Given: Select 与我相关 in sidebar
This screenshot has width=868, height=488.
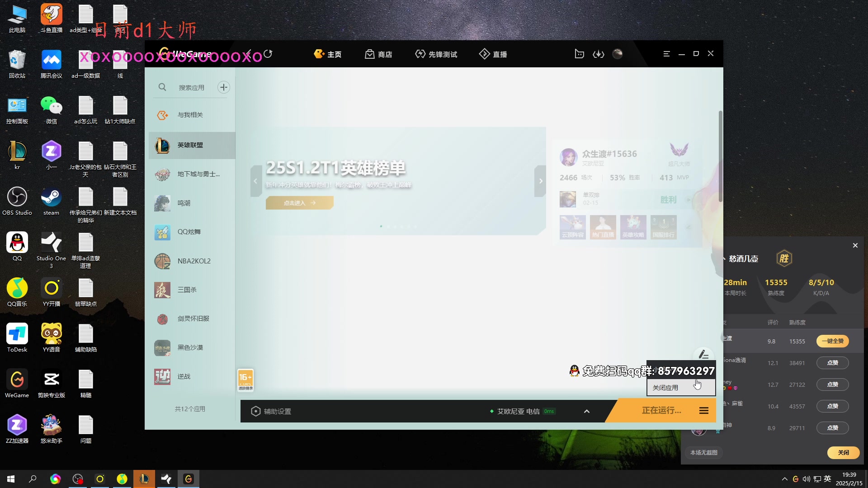Looking at the screenshot, I should (192, 115).
